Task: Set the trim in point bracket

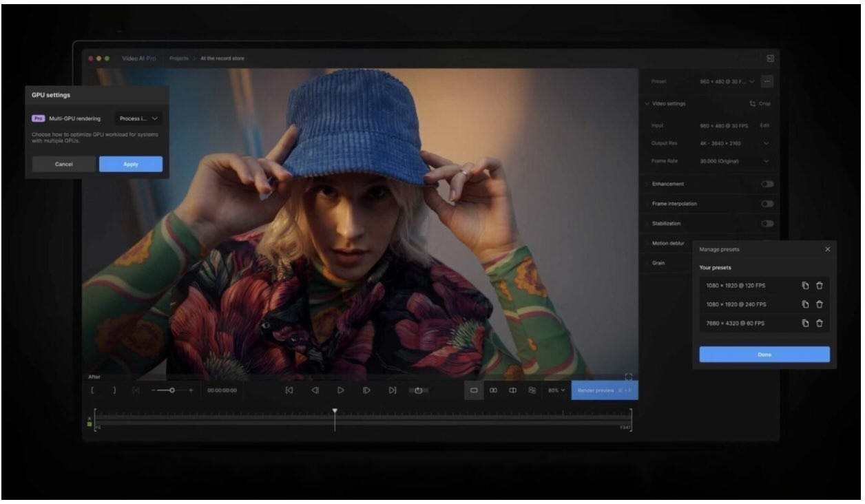Action: pyautogui.click(x=92, y=390)
